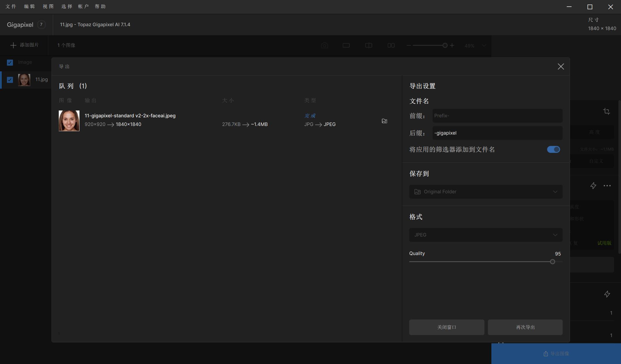Open output folder icon for 11-gigapixel row
The width and height of the screenshot is (621, 364).
(384, 121)
